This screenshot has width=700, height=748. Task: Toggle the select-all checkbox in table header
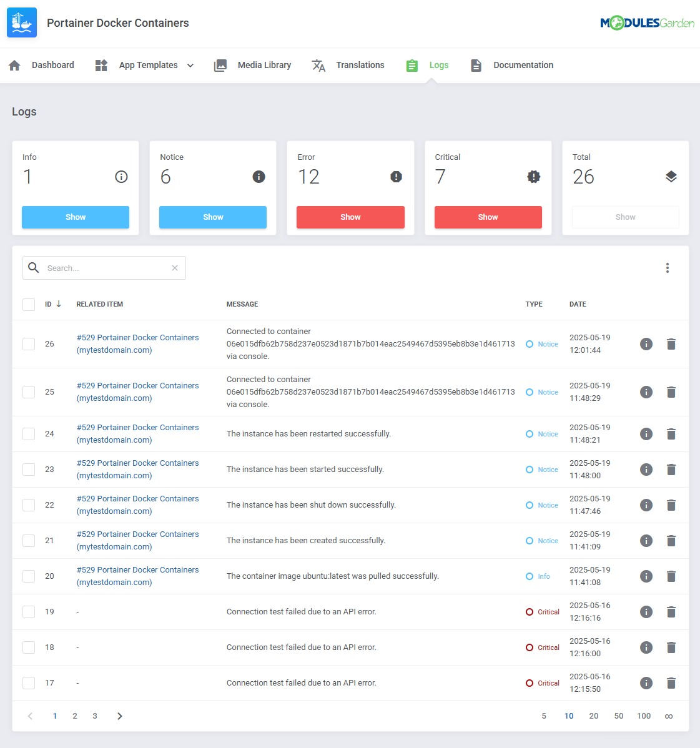[x=29, y=304]
